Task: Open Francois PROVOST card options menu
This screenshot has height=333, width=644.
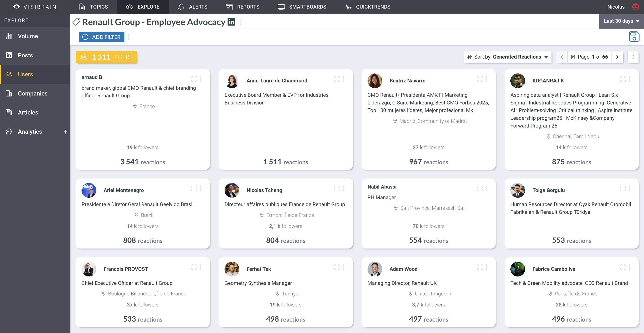Action: [x=201, y=267]
